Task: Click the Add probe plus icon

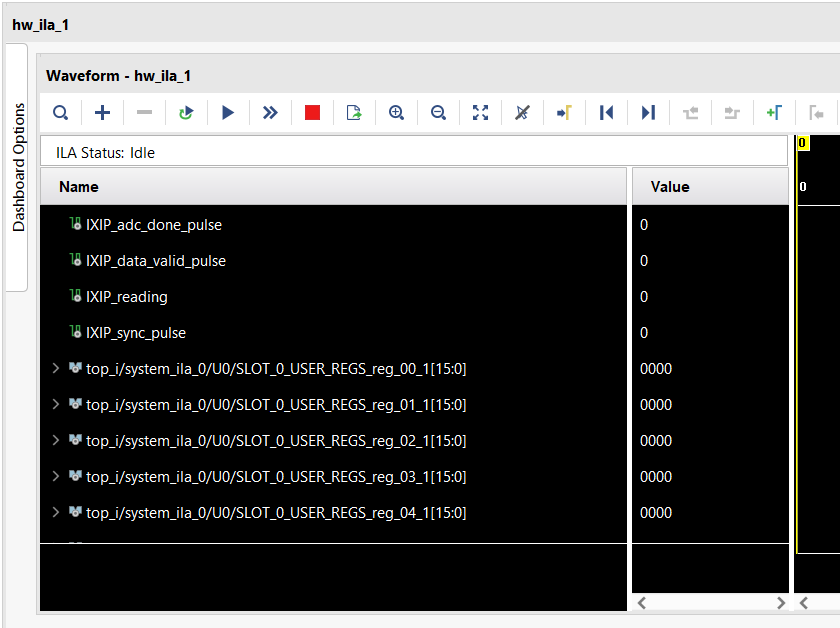Action: click(x=102, y=113)
